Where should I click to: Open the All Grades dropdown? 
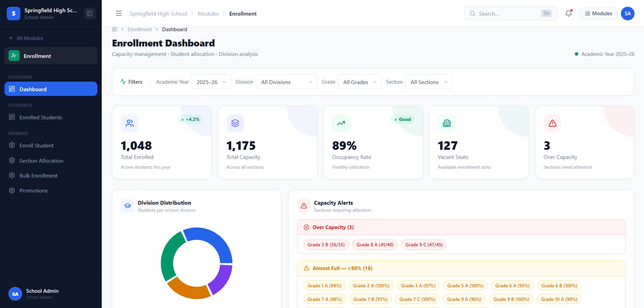[x=360, y=82]
